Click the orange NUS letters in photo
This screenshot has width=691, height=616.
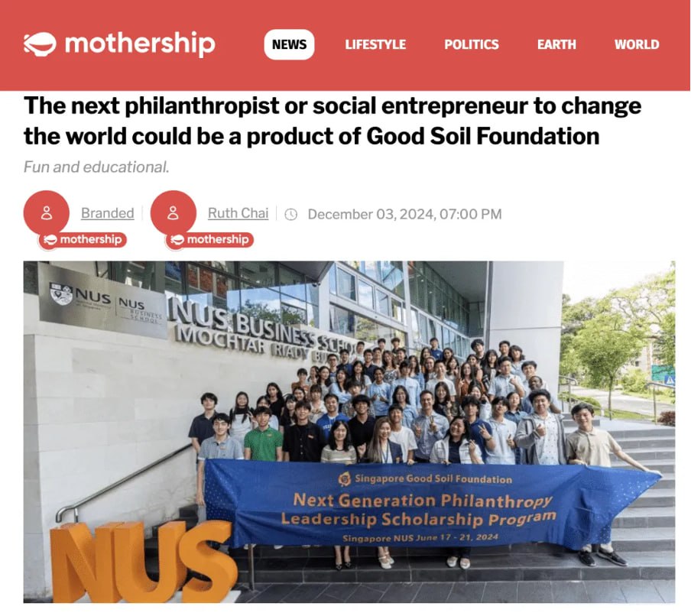coord(143,562)
